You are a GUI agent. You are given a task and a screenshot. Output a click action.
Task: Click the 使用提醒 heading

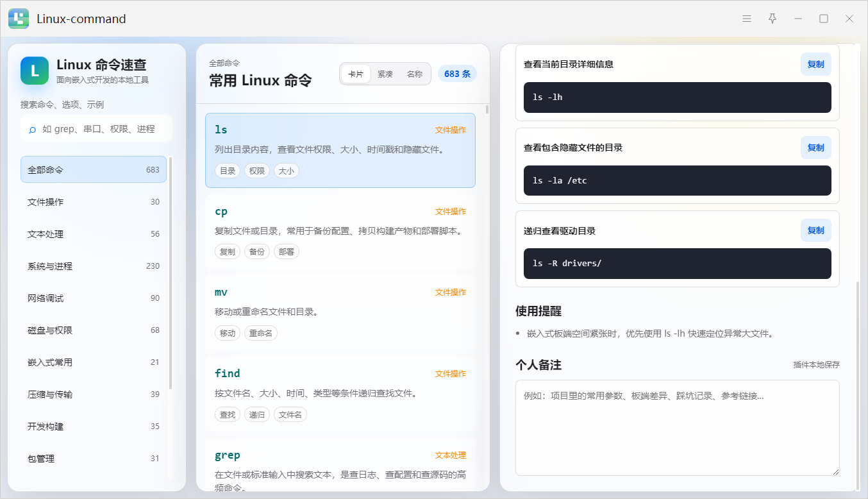pyautogui.click(x=538, y=311)
